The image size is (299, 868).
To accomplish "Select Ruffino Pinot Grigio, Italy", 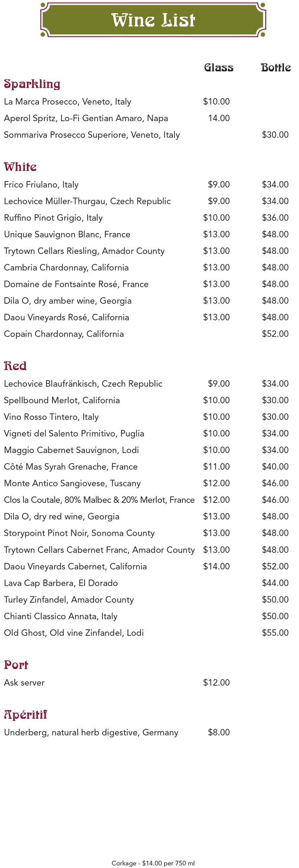I will pyautogui.click(x=53, y=218).
